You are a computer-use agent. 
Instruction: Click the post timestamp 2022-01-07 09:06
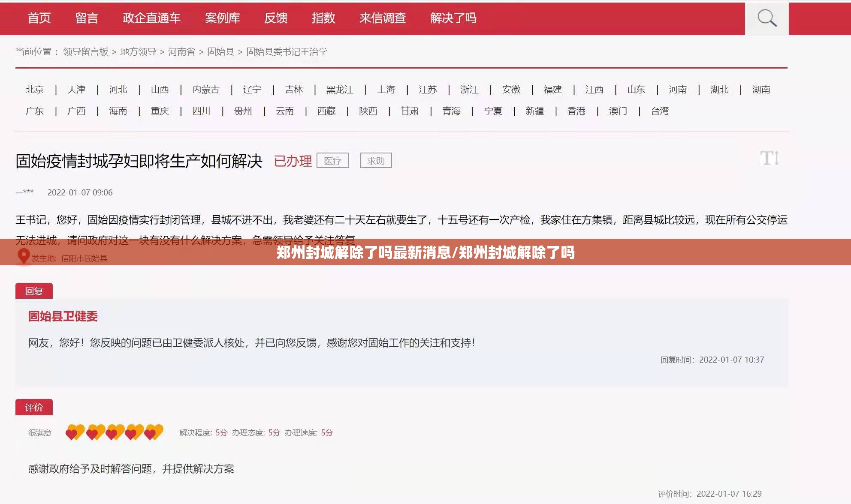[80, 192]
